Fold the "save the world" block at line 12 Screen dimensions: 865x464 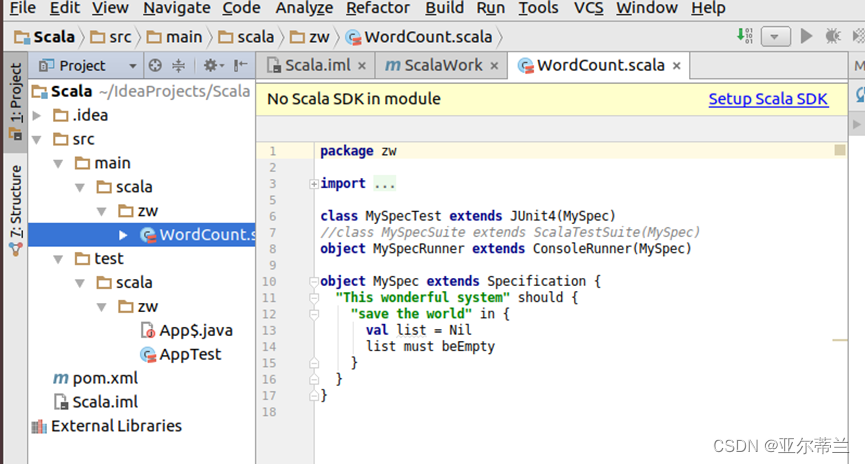click(314, 314)
